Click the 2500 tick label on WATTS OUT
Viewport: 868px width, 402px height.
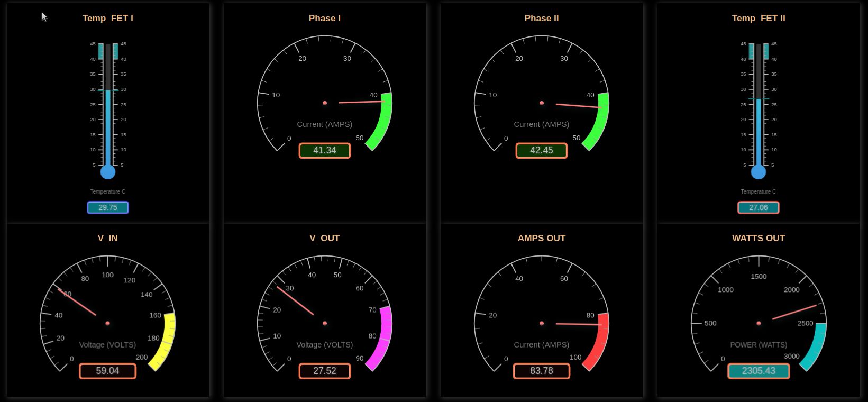pos(806,323)
